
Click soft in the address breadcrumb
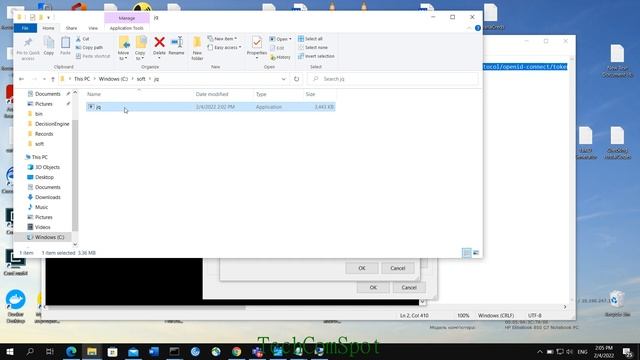click(x=141, y=79)
